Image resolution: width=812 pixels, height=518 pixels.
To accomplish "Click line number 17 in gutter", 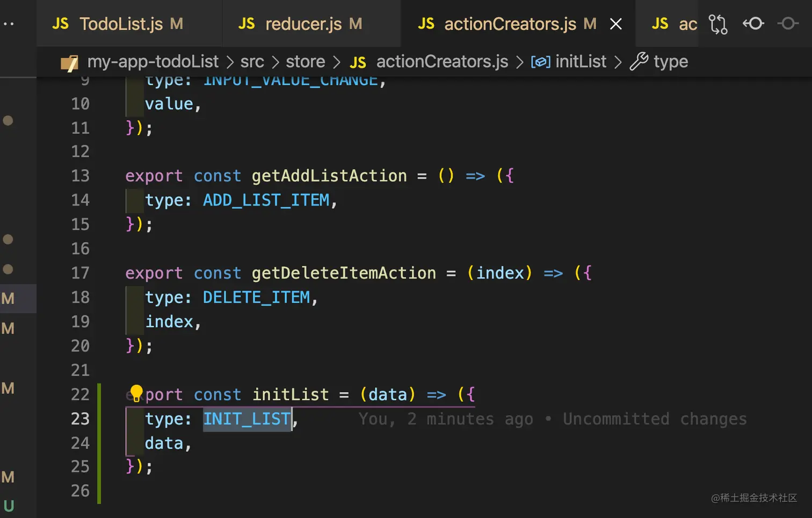I will point(81,273).
